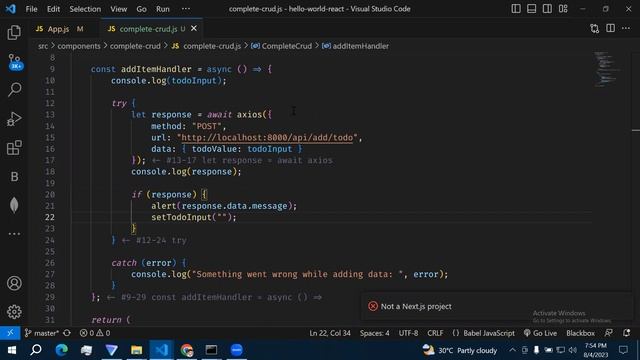Open the Go menu
The width and height of the screenshot is (640, 360).
coord(141,9)
